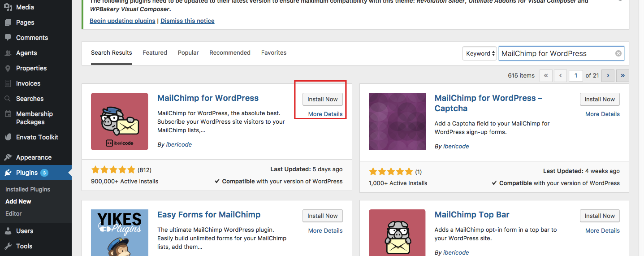
Task: Open the Keyword search type dropdown
Action: coord(480,53)
